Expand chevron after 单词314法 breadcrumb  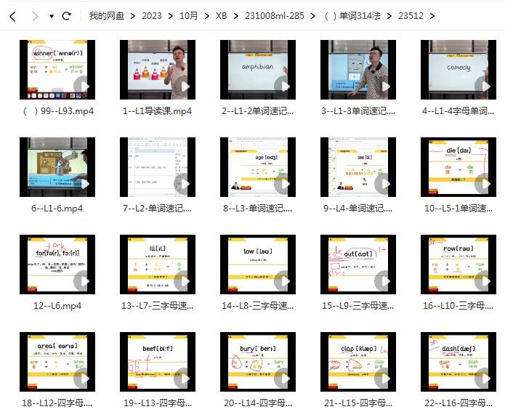point(389,16)
